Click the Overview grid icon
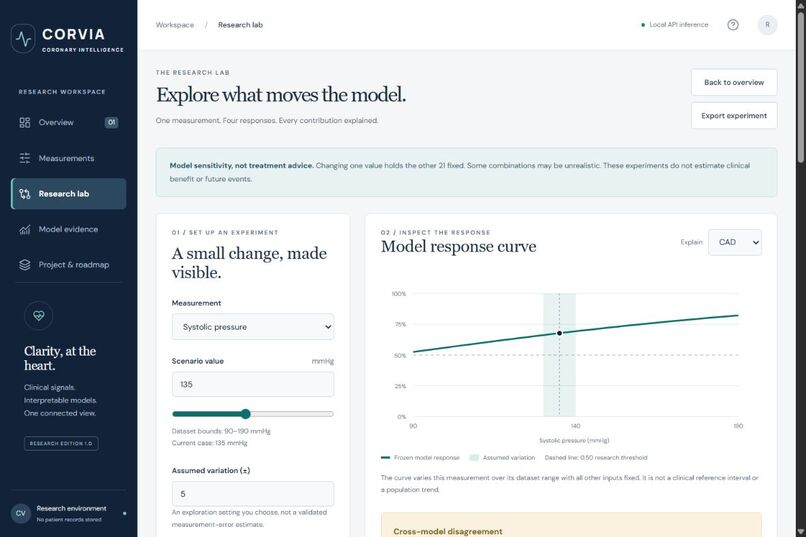 point(25,122)
